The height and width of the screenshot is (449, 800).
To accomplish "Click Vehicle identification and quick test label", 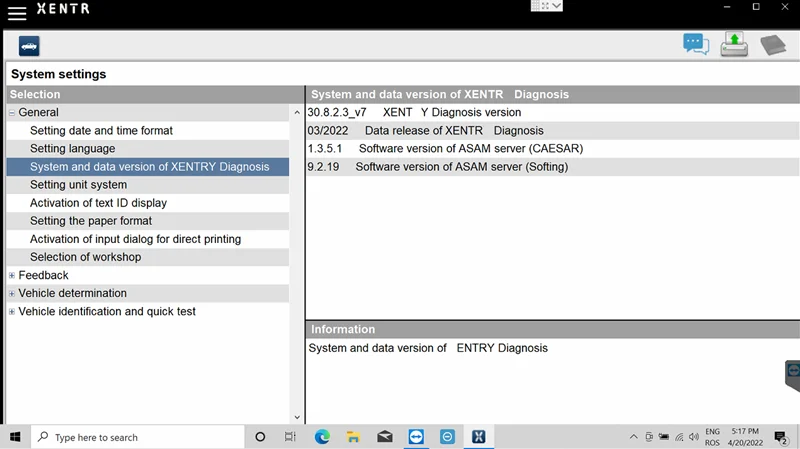I will (x=107, y=312).
